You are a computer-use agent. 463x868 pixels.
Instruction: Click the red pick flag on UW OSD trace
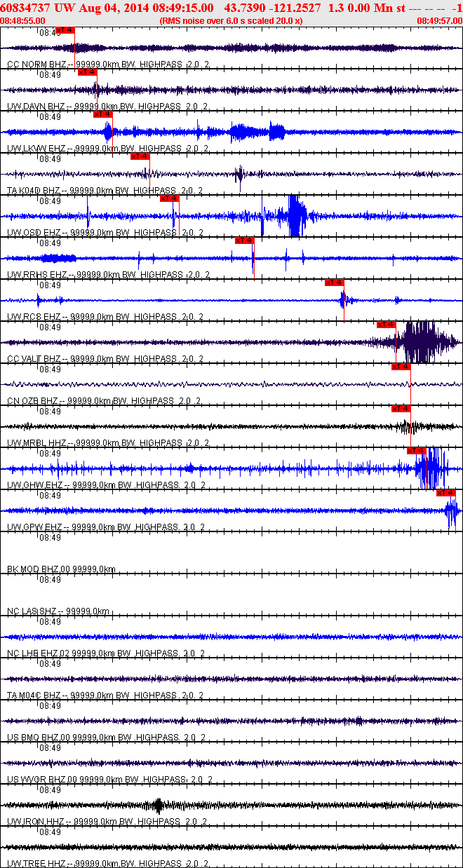click(x=170, y=198)
